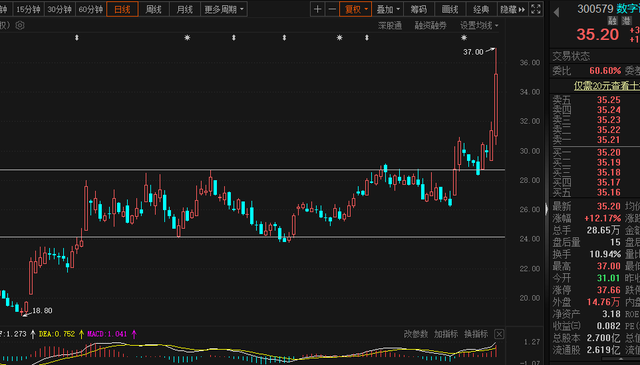Toggle the 筹码 chip distribution view
640x365 pixels.
coord(419,9)
